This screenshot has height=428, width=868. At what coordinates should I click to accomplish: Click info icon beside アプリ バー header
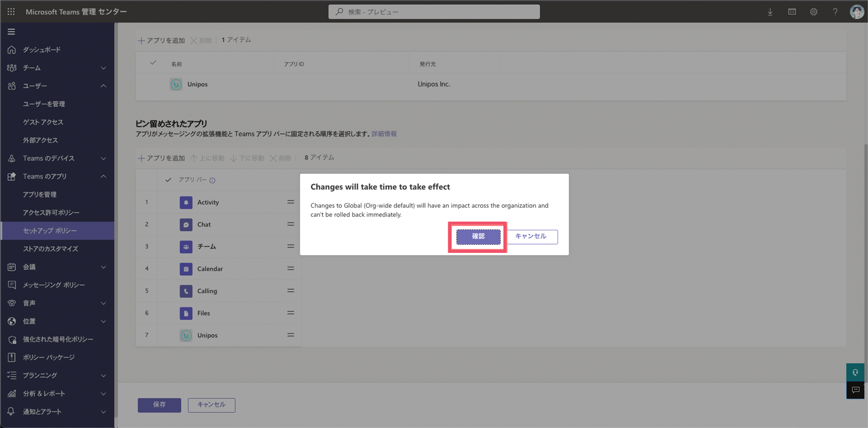[x=212, y=181]
